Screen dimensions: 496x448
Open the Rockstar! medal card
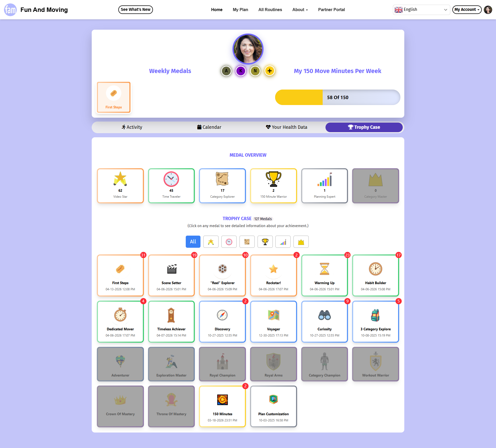(273, 276)
